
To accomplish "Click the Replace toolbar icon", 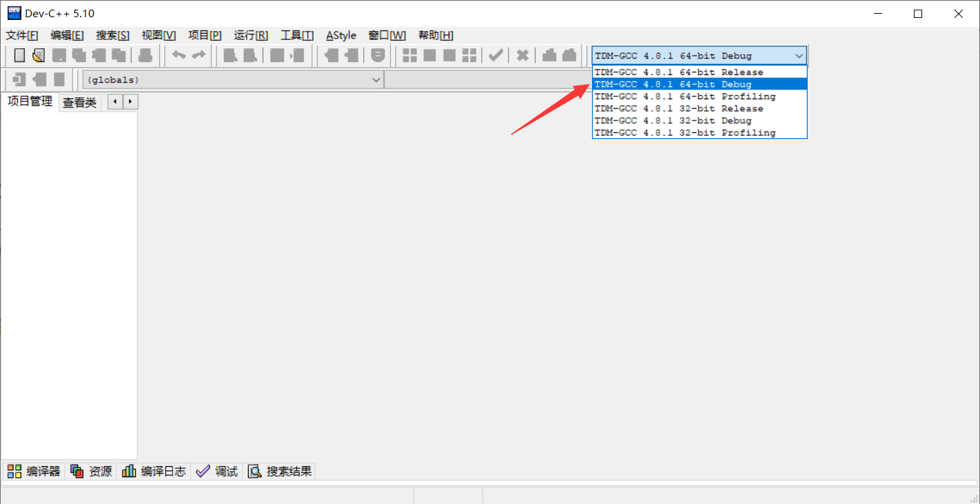I will point(250,56).
